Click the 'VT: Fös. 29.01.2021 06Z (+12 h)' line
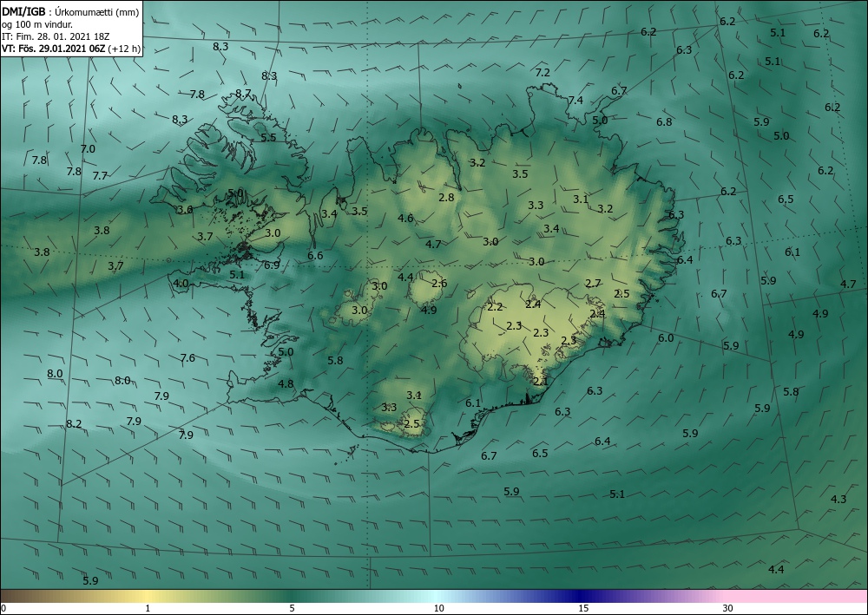The width and height of the screenshot is (868, 615). [71, 49]
